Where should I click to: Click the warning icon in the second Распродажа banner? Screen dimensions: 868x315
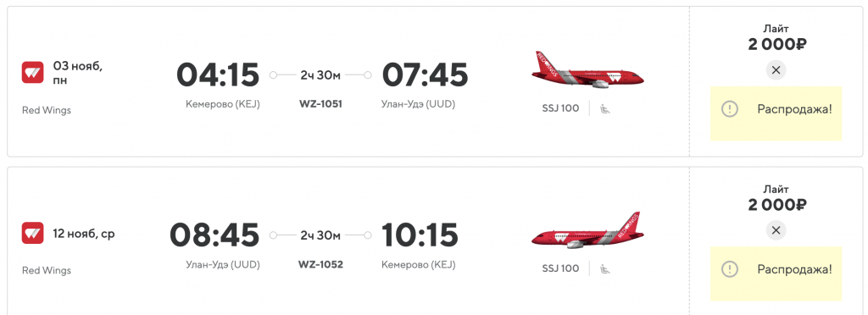pos(730,269)
